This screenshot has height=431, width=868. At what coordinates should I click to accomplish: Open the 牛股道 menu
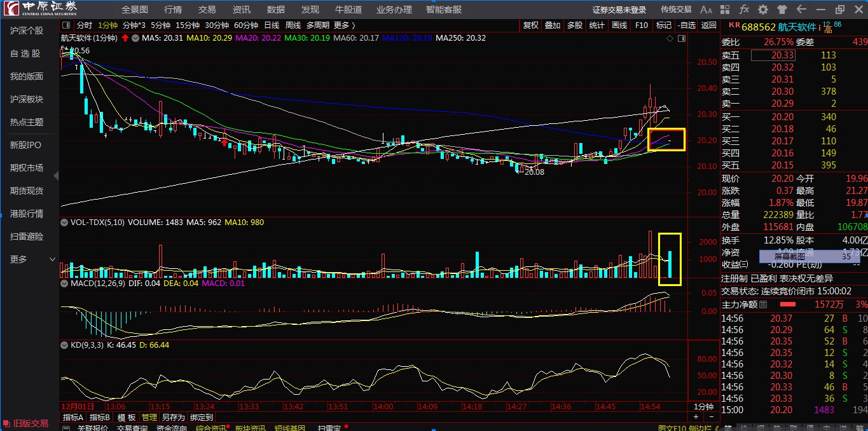click(x=348, y=10)
